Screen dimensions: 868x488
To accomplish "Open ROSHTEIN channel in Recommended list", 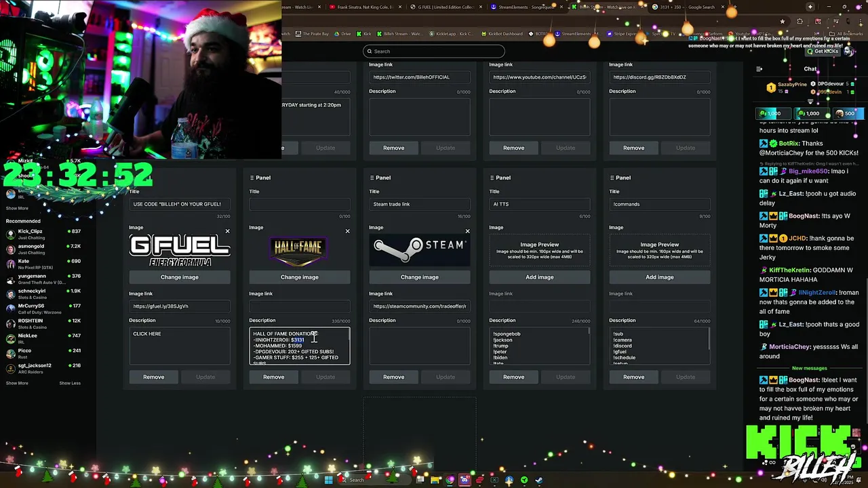I will (43, 324).
